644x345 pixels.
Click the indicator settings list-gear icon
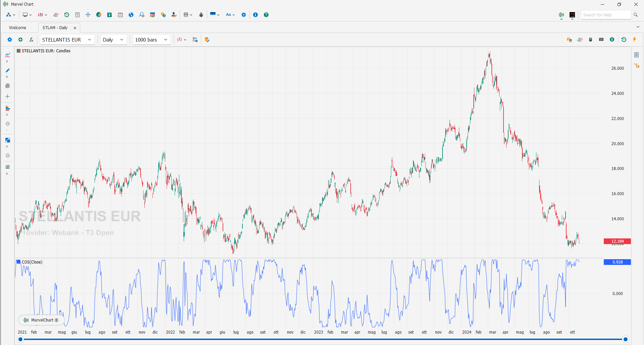[195, 40]
